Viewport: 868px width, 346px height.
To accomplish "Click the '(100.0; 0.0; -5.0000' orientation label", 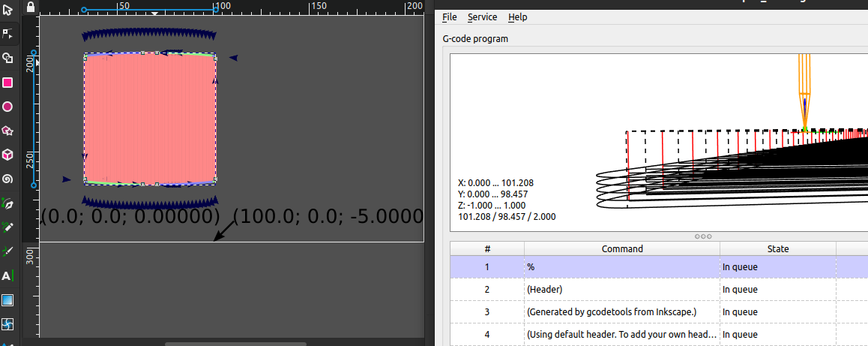I will point(328,216).
